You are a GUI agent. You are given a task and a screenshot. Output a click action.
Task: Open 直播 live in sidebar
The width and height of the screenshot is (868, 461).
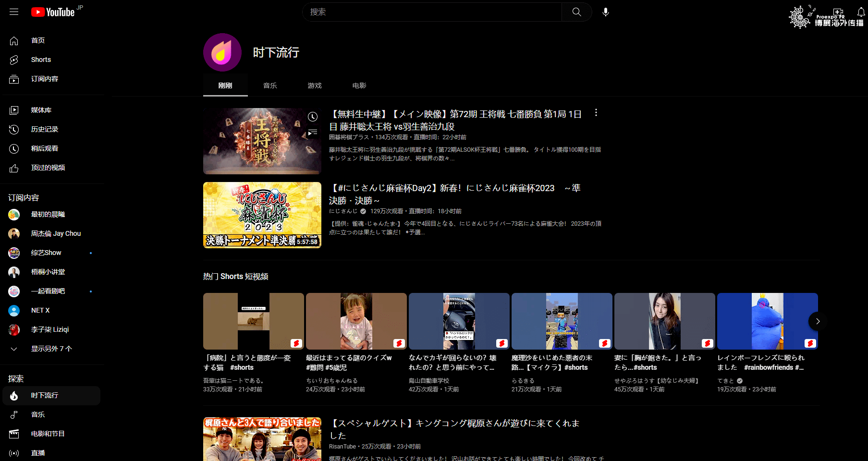tap(51, 453)
